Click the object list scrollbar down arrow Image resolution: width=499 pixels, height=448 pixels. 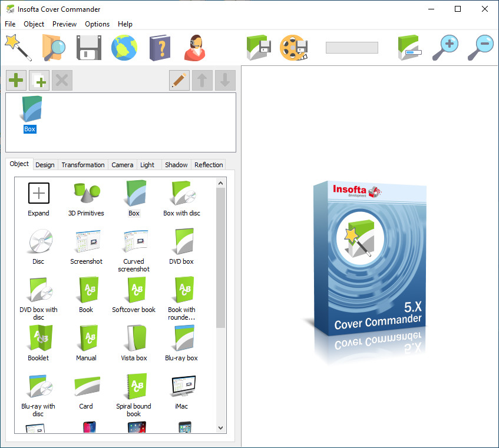tap(221, 428)
